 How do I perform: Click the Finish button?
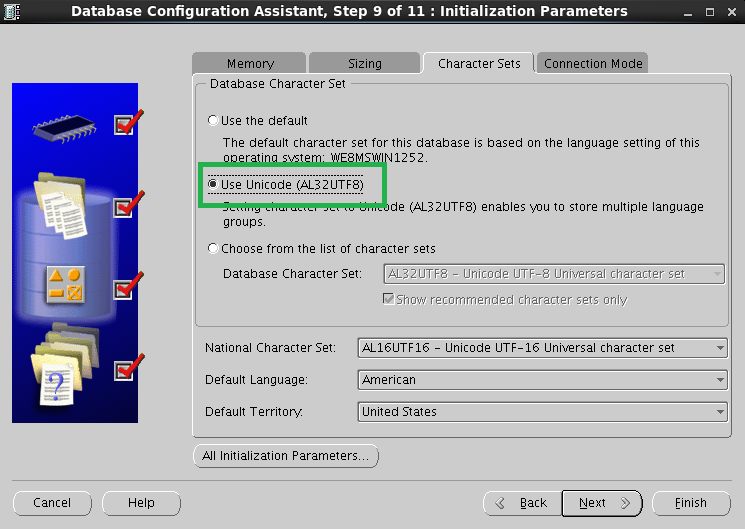[x=691, y=503]
